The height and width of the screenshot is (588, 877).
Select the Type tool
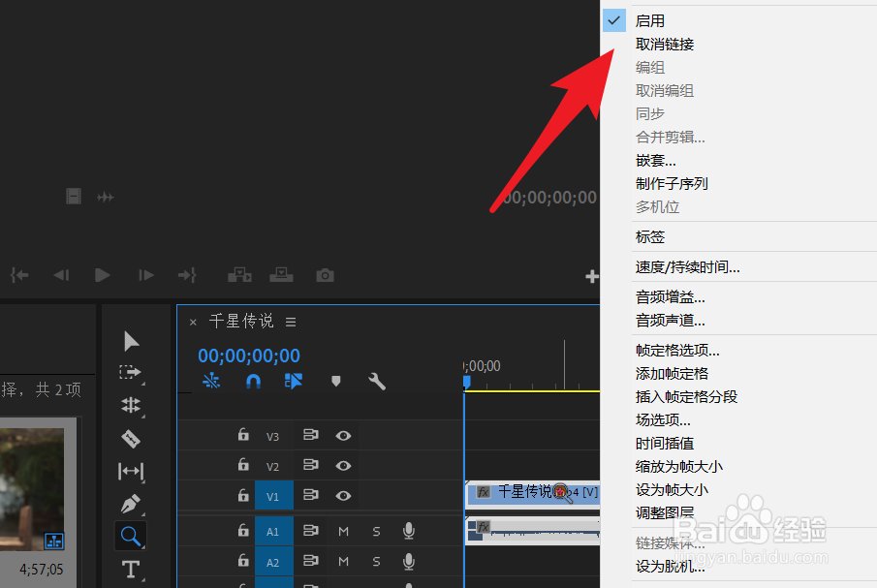click(x=131, y=570)
